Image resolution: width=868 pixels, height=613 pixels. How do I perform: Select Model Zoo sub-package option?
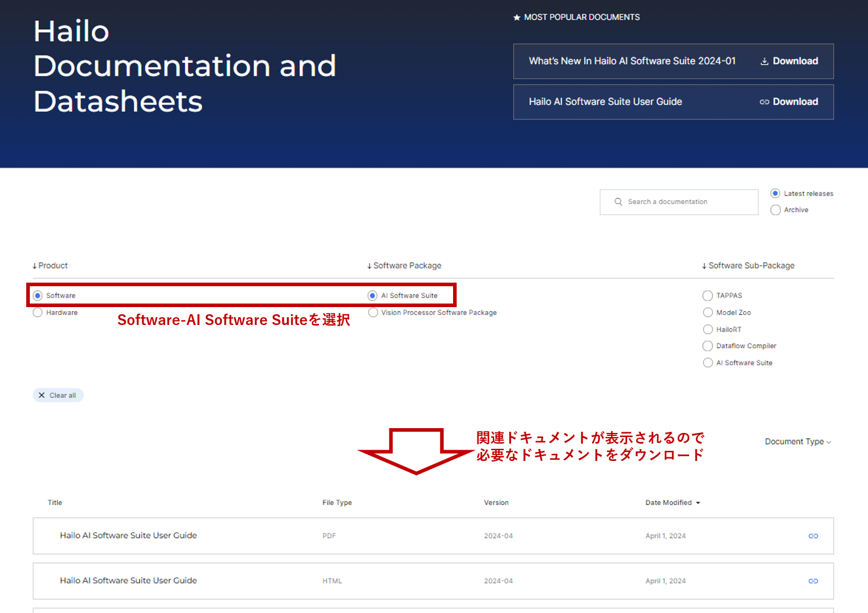[x=708, y=312]
